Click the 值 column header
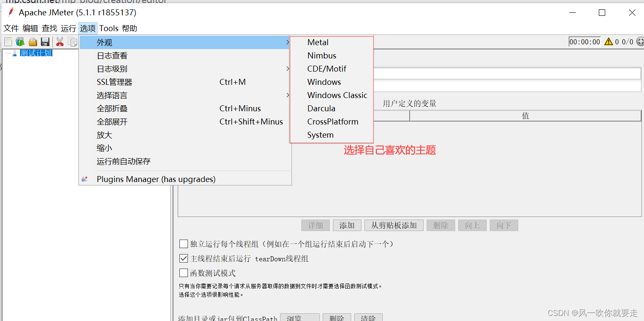The height and width of the screenshot is (321, 644). (525, 116)
